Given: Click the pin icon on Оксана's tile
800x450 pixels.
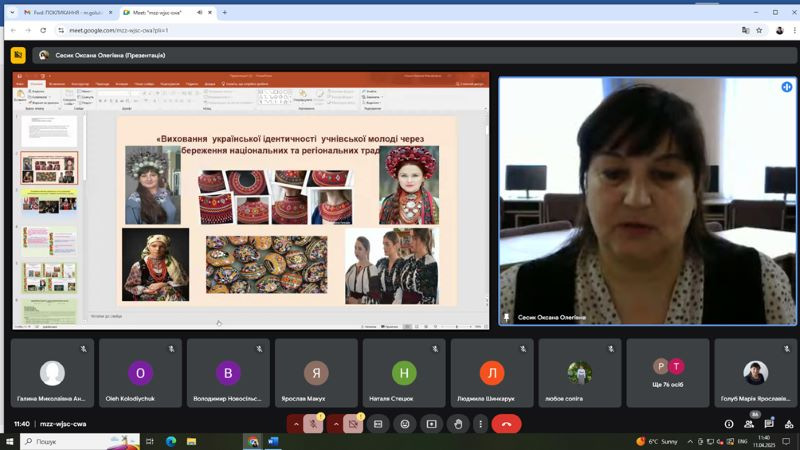Looking at the screenshot, I should coord(506,317).
